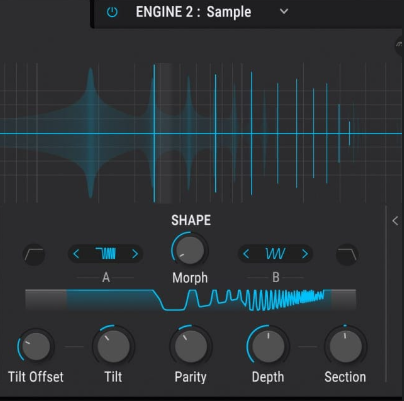Image resolution: width=404 pixels, height=401 pixels.
Task: Select next shape for slot A
Action: (x=135, y=254)
